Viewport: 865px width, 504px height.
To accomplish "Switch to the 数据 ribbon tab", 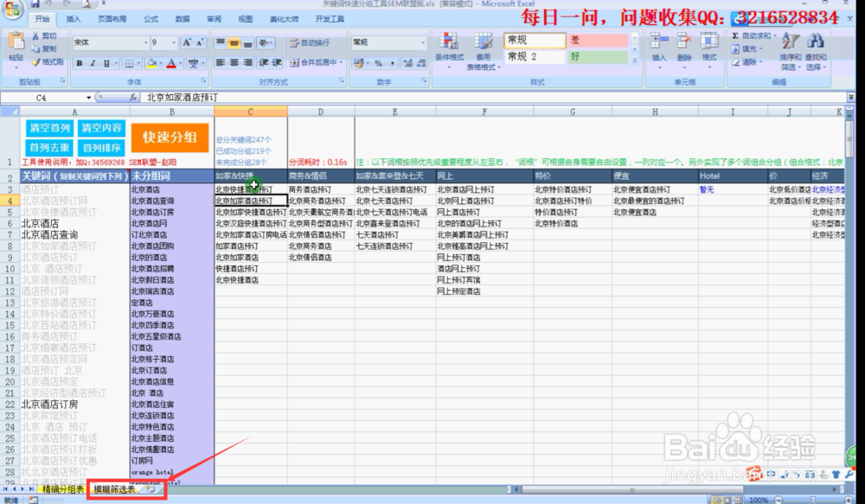I will point(183,19).
